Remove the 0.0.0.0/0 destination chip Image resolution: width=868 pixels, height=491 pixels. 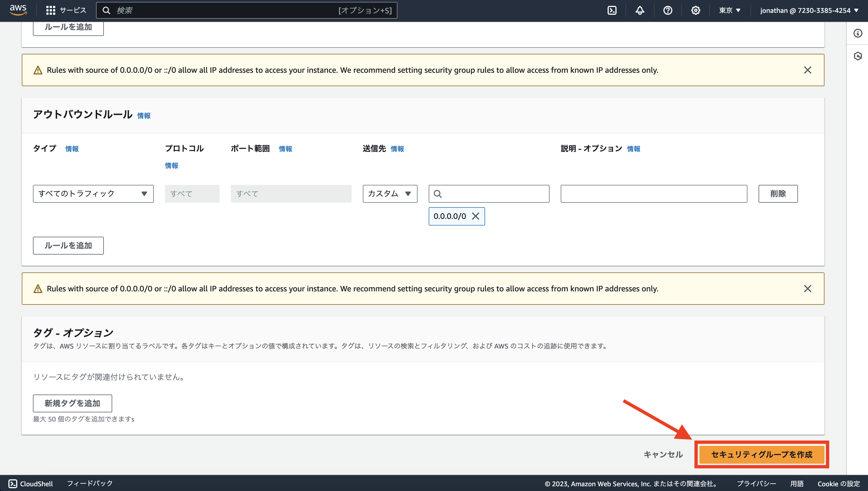(x=476, y=216)
